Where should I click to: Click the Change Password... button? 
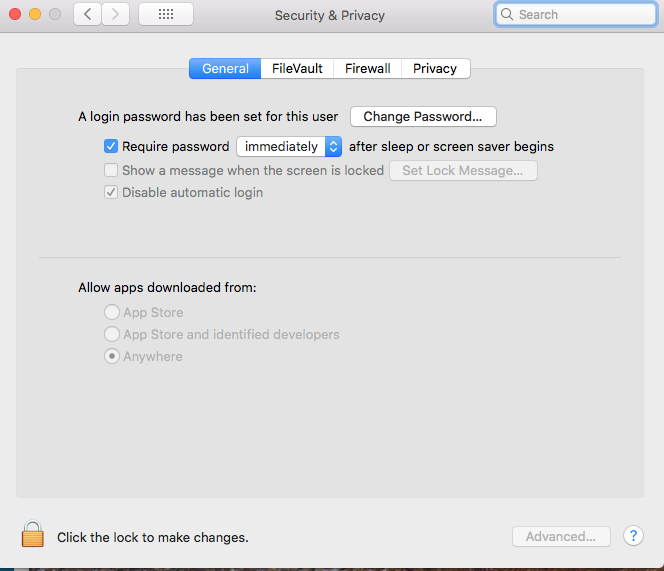point(423,116)
